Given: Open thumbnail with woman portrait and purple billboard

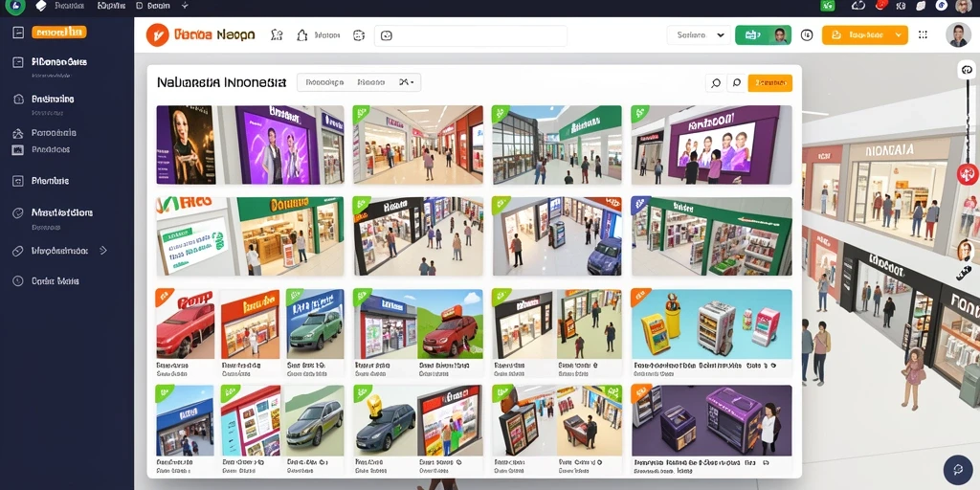Looking at the screenshot, I should click(x=250, y=145).
